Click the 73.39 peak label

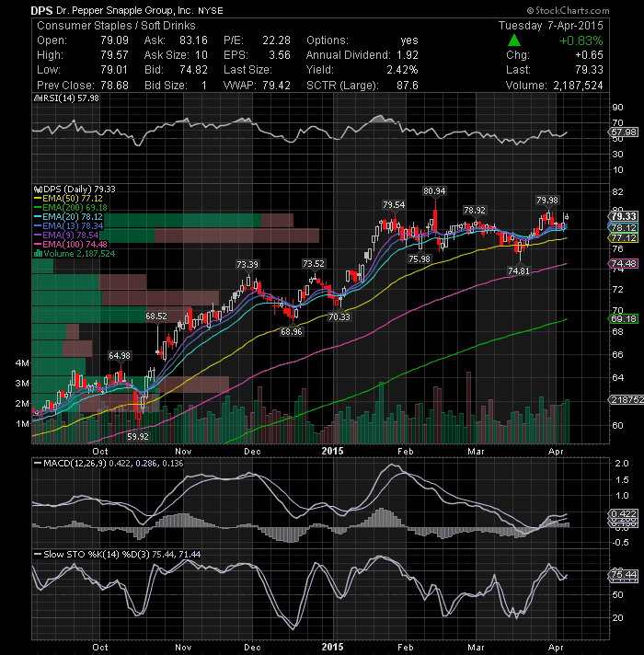tap(247, 264)
